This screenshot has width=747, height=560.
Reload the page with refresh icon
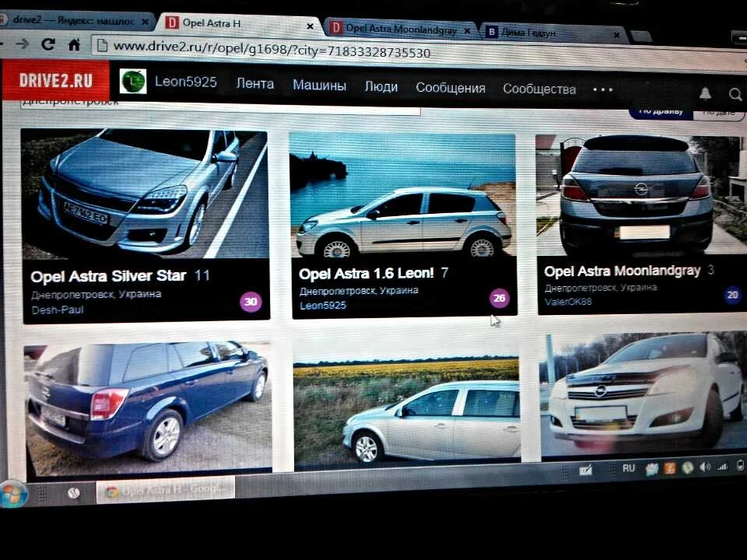[x=47, y=44]
